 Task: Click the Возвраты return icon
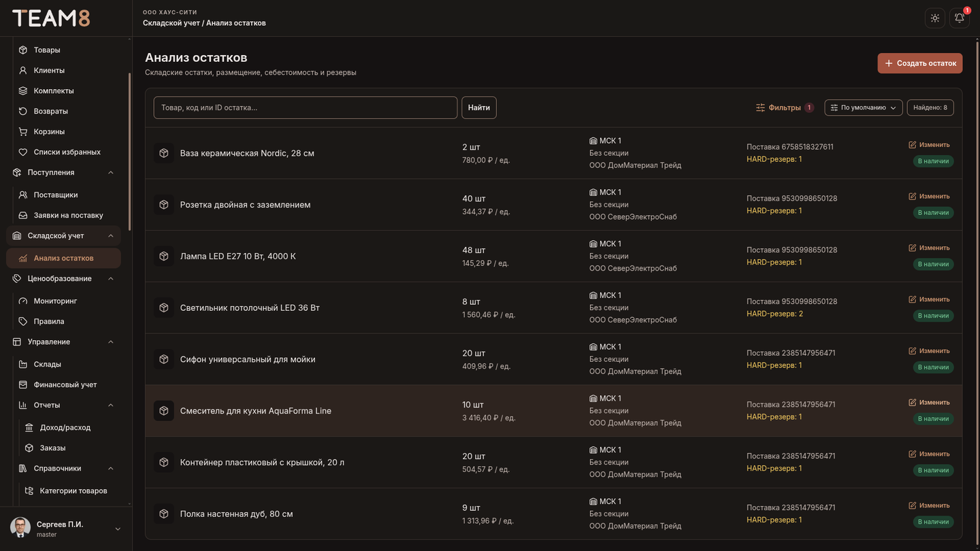click(23, 111)
